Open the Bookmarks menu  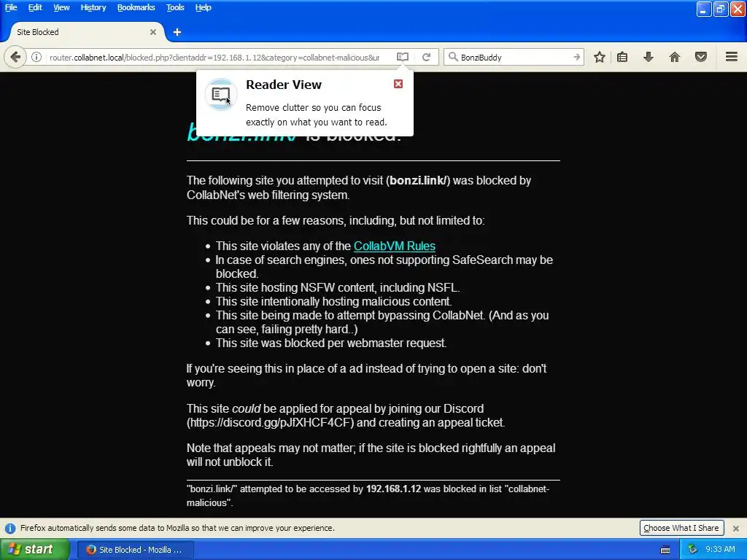click(x=136, y=7)
